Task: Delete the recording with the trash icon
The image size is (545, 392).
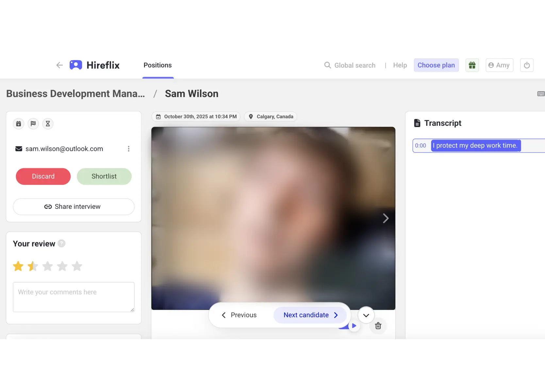Action: point(378,326)
